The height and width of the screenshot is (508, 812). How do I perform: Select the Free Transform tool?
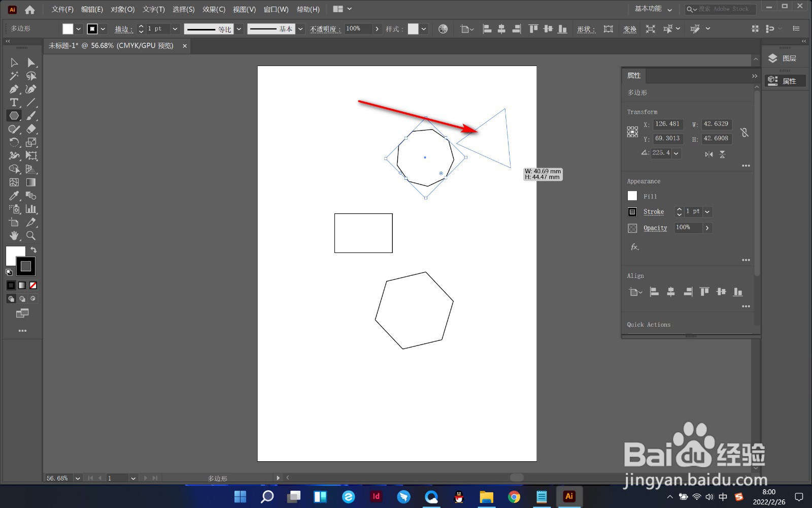[31, 156]
